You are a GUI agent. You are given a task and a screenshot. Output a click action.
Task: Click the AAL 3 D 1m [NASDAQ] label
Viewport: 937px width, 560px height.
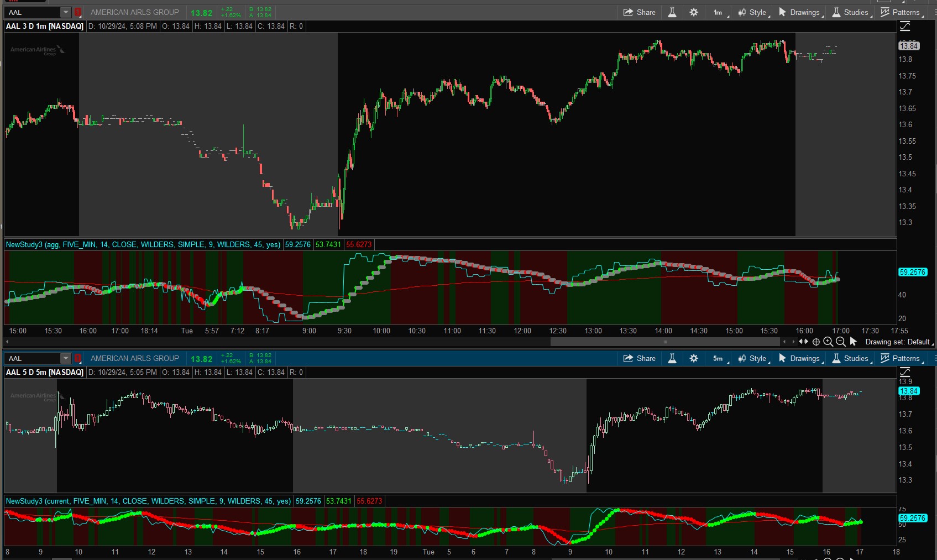tap(45, 26)
